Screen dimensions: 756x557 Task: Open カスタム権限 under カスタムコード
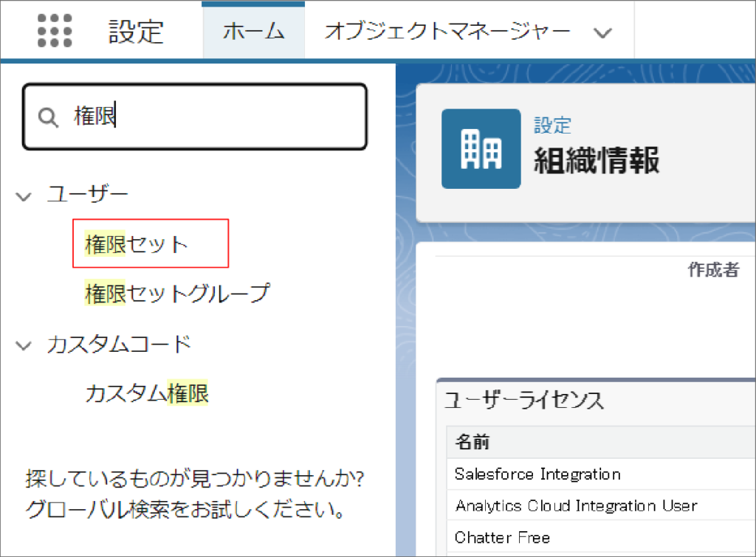pos(147,393)
